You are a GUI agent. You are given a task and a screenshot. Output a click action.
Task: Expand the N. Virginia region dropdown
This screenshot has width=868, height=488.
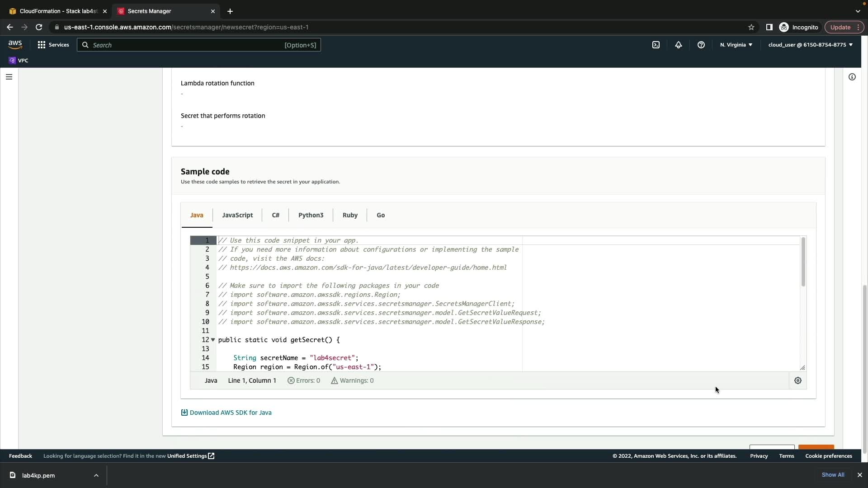tap(736, 45)
